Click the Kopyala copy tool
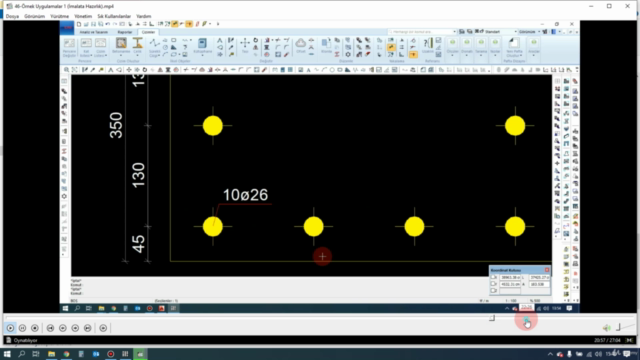Image resolution: width=640 pixels, height=360 pixels. [326, 46]
